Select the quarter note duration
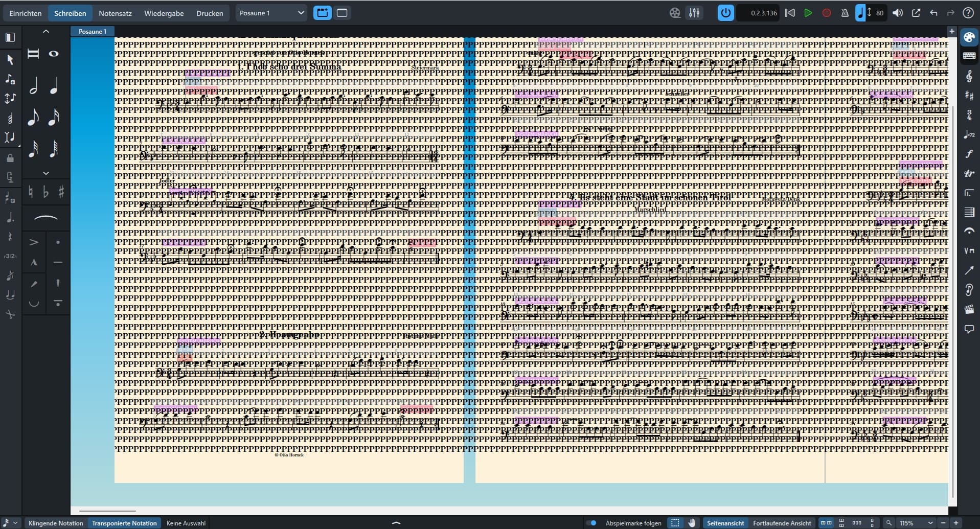 click(54, 86)
